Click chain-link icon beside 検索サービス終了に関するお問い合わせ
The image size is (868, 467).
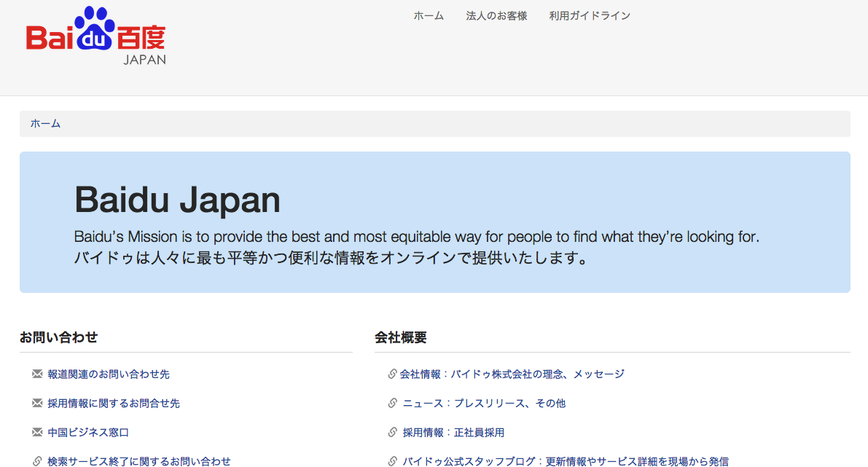38,460
